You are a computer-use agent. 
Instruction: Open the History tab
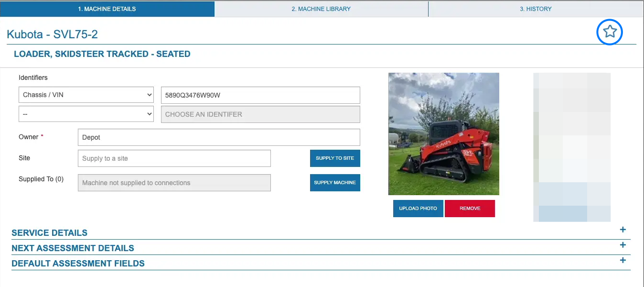536,9
